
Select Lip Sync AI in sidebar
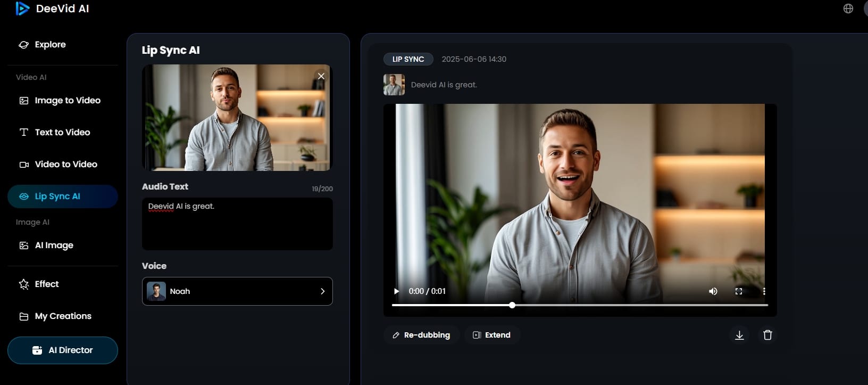coord(63,196)
